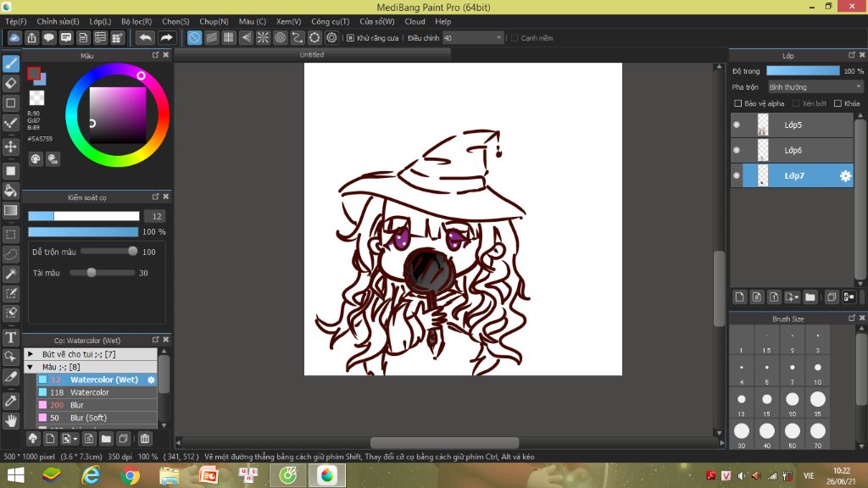Click the transparent color swatch in Màu panel
This screenshot has height=488, width=868.
(x=36, y=98)
